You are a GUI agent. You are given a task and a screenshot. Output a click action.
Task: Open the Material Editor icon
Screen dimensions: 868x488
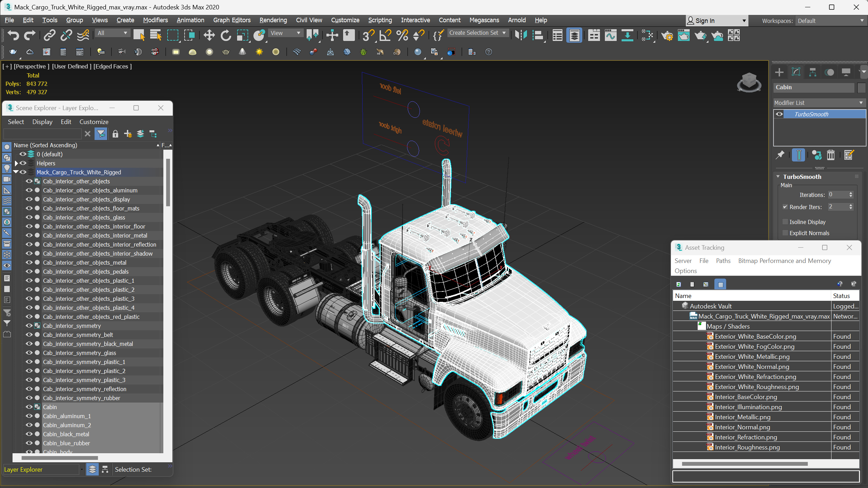647,35
